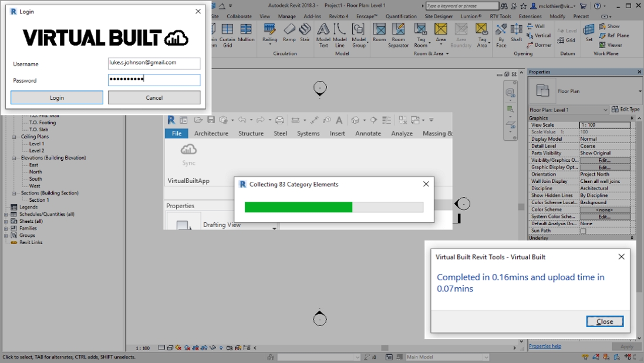Expand the Schedules/Quantities (all) node
Viewport: 644px width, 363px height.
click(x=6, y=214)
